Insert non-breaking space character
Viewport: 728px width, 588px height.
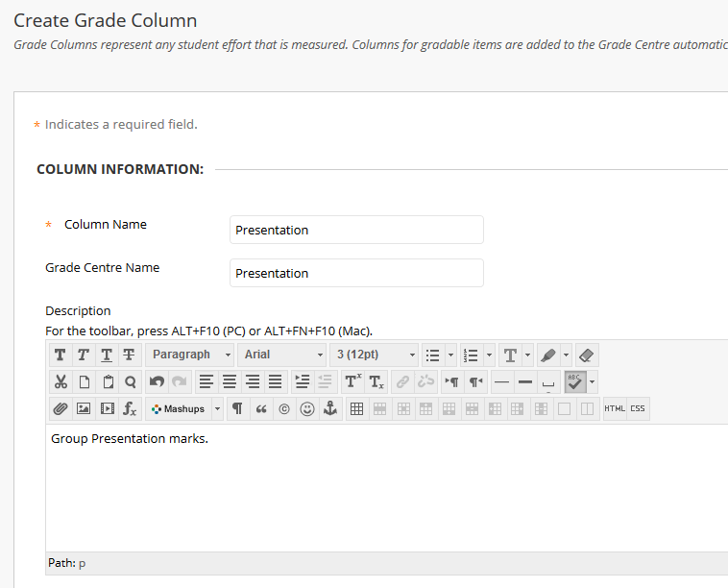pyautogui.click(x=548, y=382)
